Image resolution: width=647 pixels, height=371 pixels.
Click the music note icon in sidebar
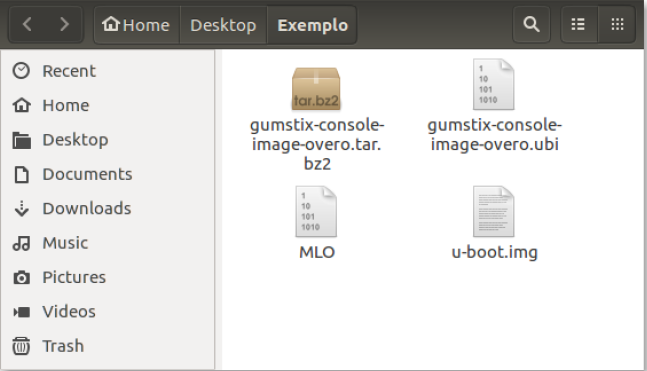pos(21,243)
